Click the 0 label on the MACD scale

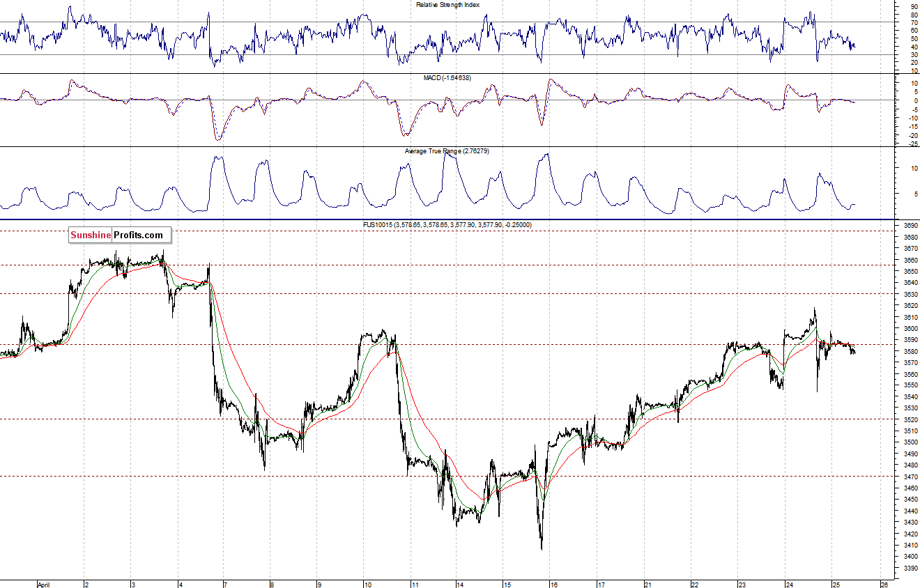pyautogui.click(x=915, y=100)
